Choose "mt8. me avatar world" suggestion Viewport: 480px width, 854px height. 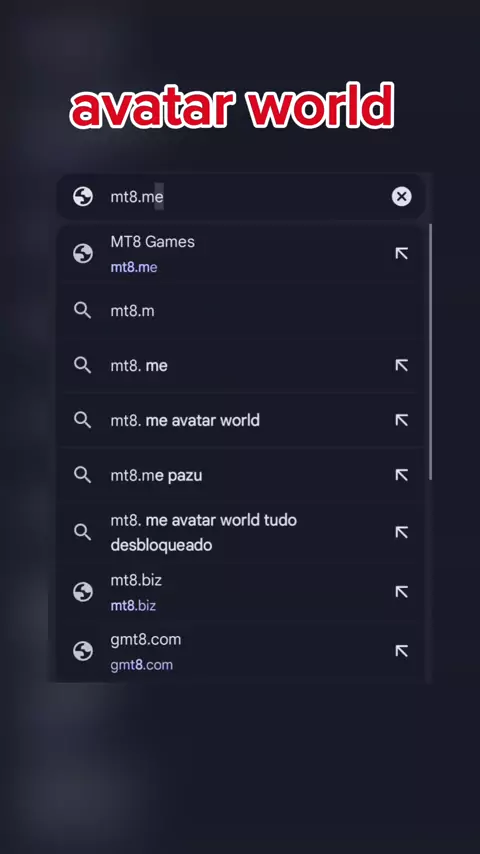click(240, 420)
